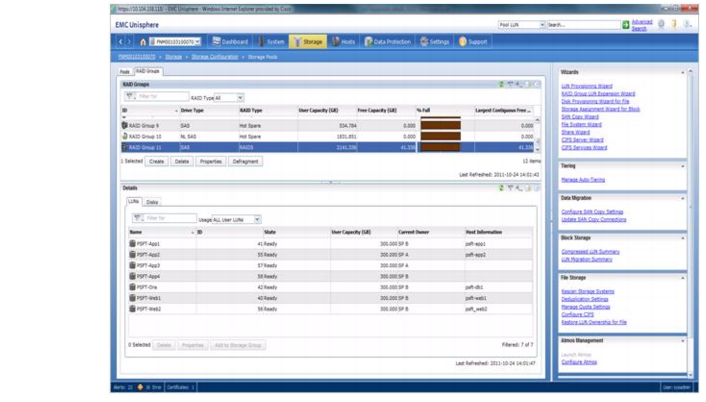Select the PSFT-App2 LUN row

click(330, 255)
